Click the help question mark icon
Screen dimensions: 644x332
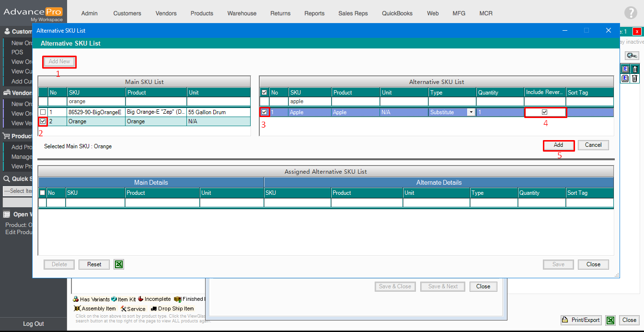point(631,13)
